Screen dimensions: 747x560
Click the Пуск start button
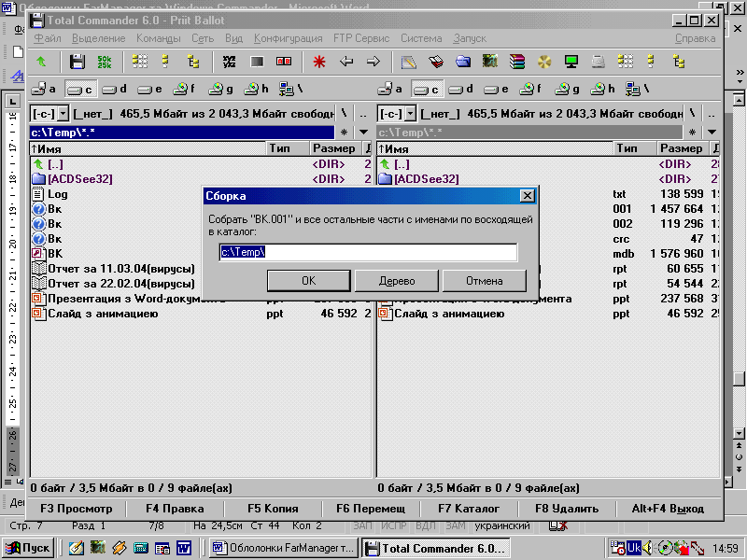[28, 548]
